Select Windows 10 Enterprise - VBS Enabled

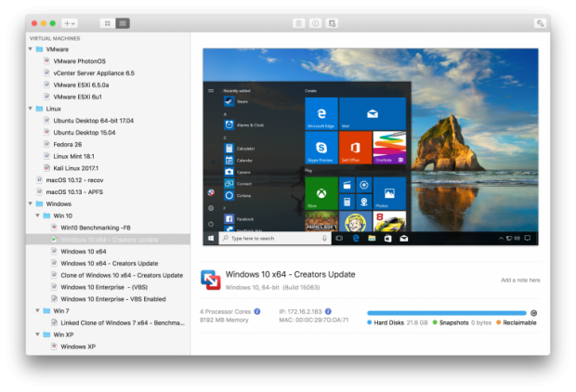click(113, 299)
